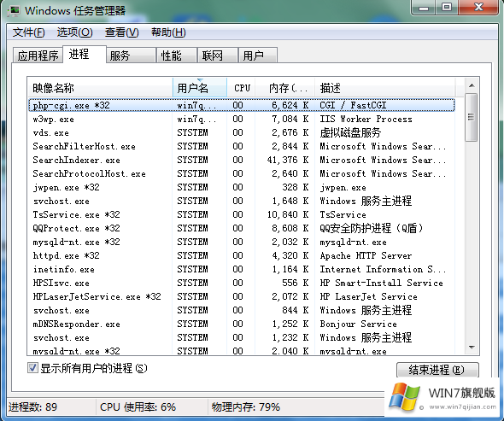
Task: Sort by 描述 column header
Action: 384,87
